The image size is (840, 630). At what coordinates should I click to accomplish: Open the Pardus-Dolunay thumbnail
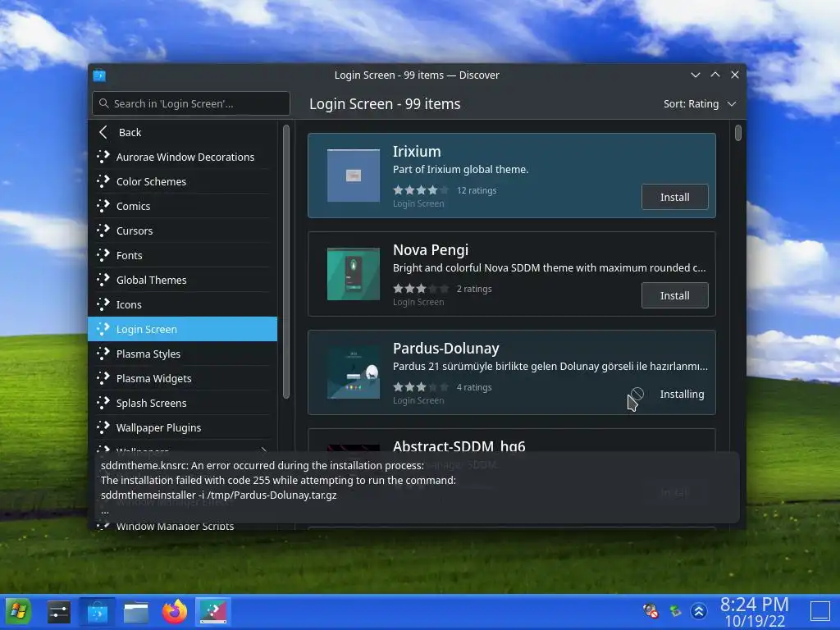pyautogui.click(x=354, y=372)
